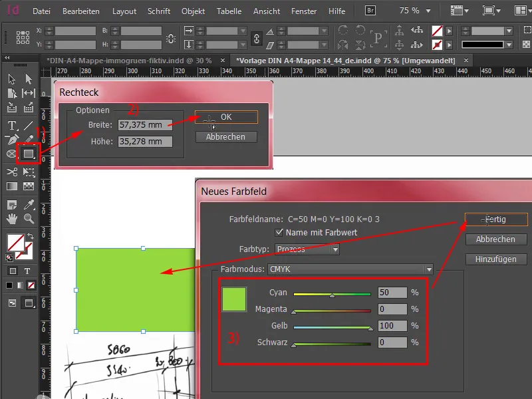Toggle the constrain proportions link icon
The image size is (532, 399).
(x=257, y=39)
